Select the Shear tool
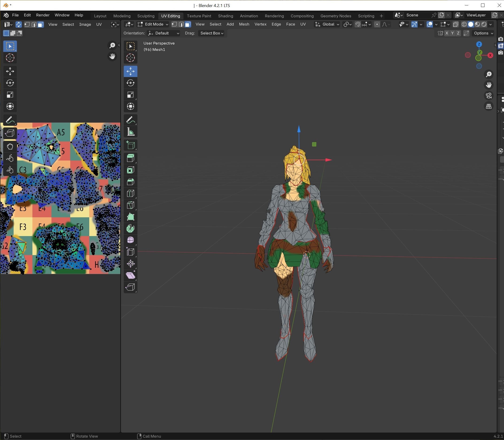 pyautogui.click(x=131, y=275)
